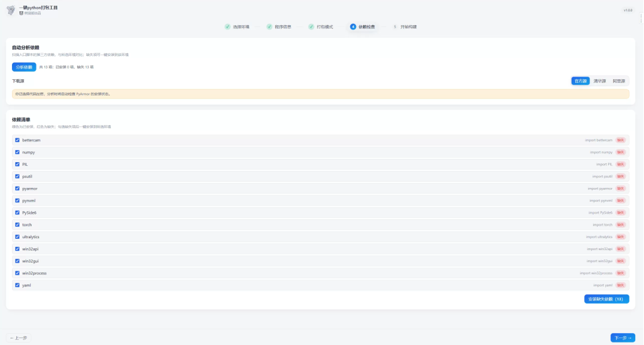The width and height of the screenshot is (644, 345).
Task: Click the 'import win32api' text
Action: 599,249
